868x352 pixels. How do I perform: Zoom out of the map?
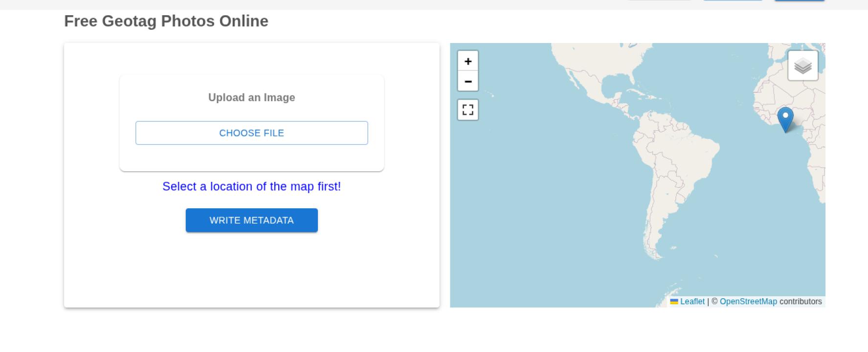click(x=468, y=81)
